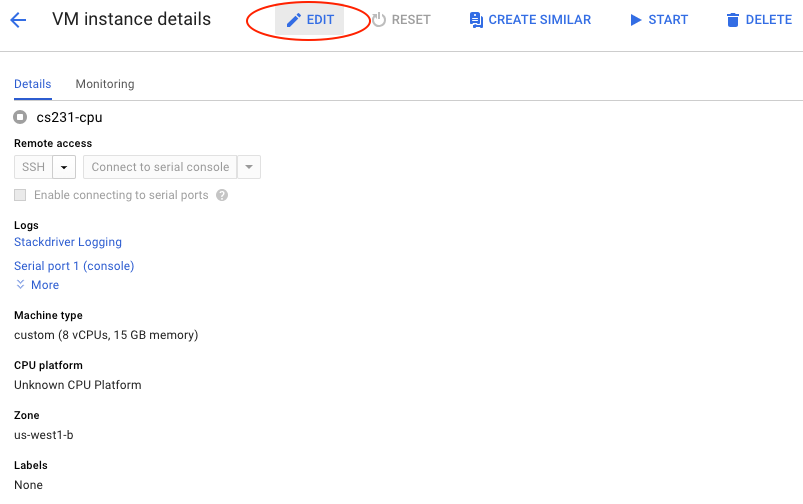Switch to the Monitoring tab
The image size is (803, 504).
pos(105,84)
